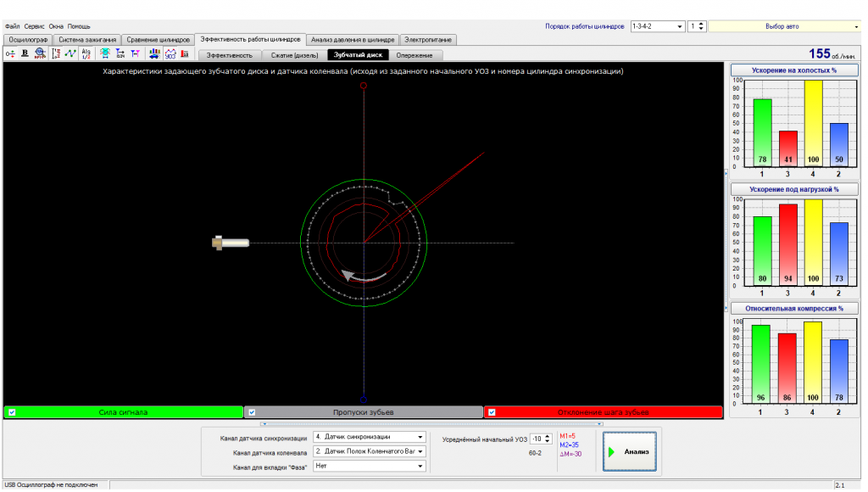Click the Анализ button

pos(630,451)
